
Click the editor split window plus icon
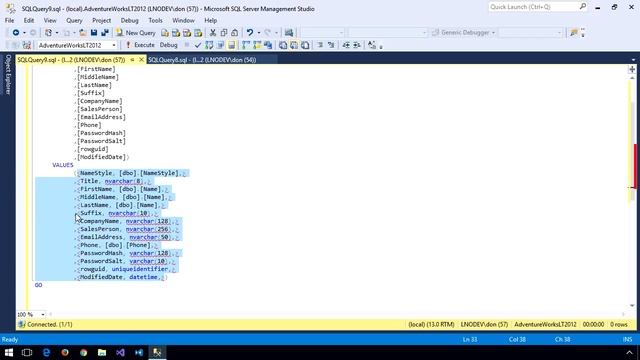tap(632, 70)
